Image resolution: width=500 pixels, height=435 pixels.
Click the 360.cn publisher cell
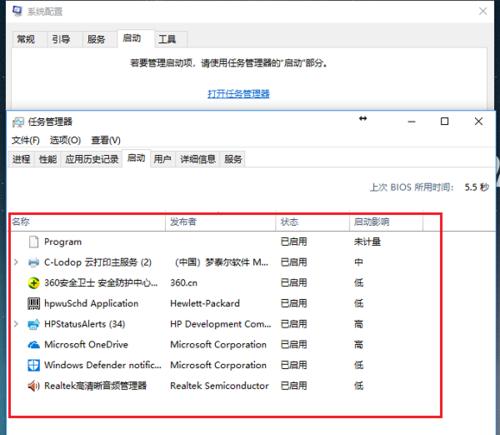184,283
